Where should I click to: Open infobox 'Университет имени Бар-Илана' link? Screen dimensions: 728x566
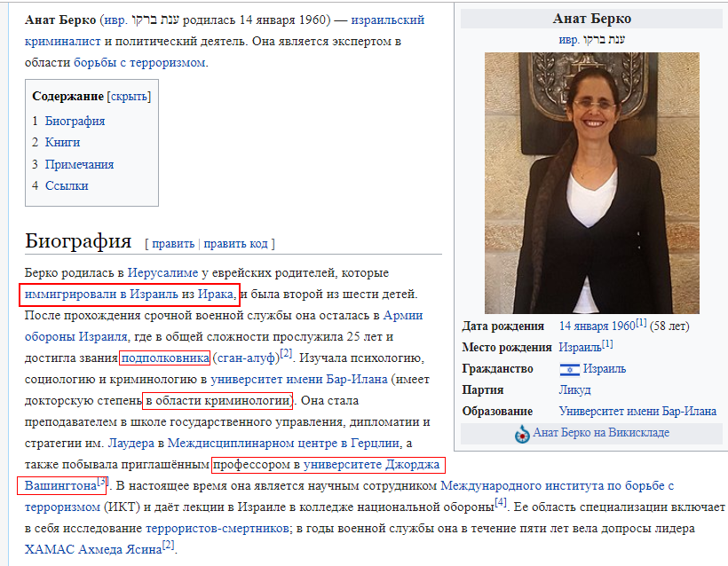(637, 412)
